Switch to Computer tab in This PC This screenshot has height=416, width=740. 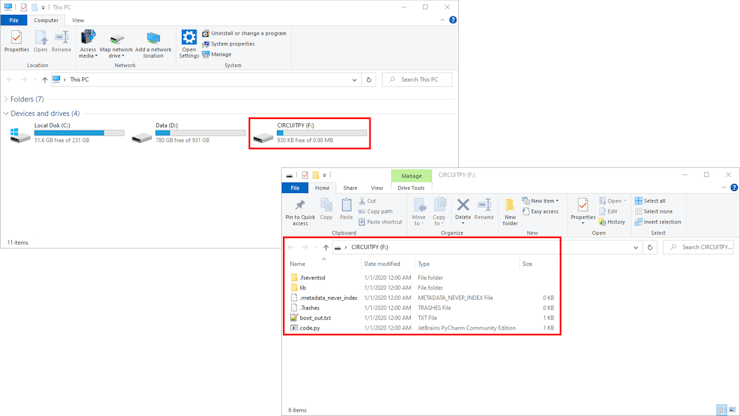[46, 20]
